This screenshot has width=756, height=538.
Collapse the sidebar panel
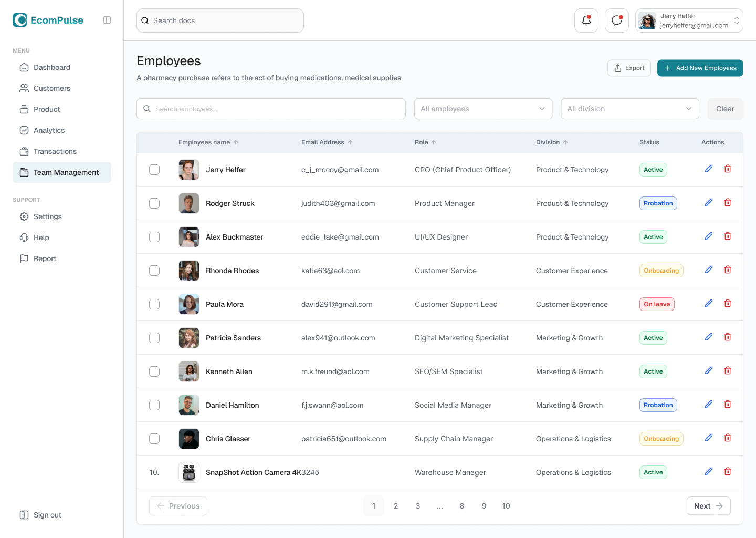pos(107,19)
